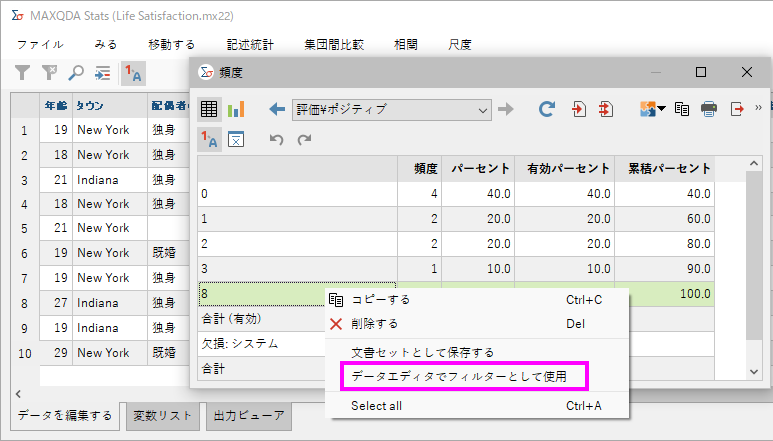Screen dimensions: 773x441
Task: Click the remove-filter funnel icon
Action: 49,73
